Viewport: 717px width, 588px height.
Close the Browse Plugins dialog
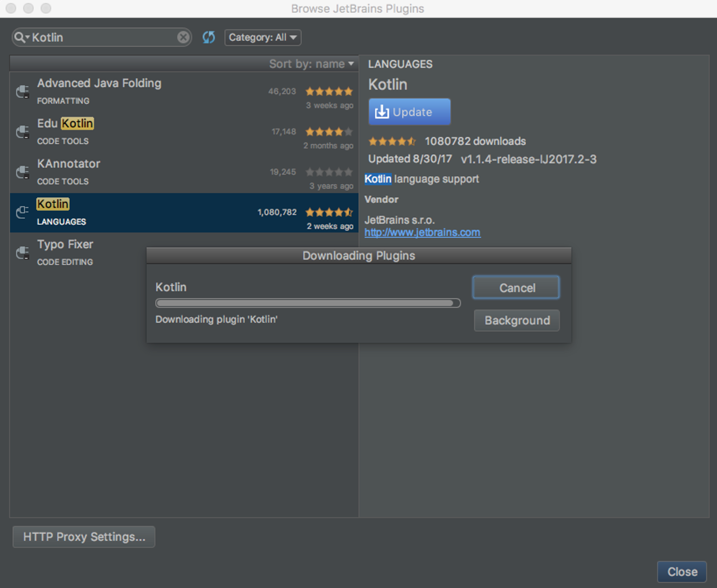pyautogui.click(x=682, y=572)
